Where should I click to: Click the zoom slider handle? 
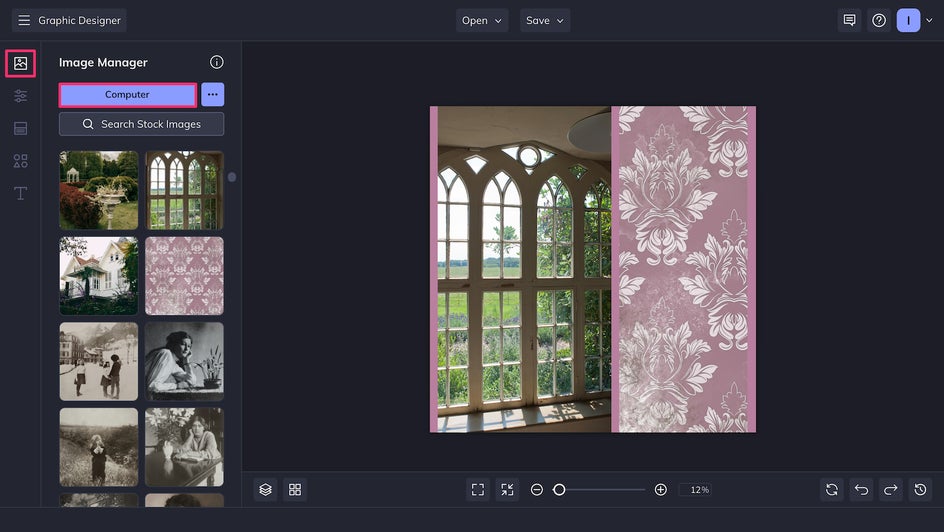(x=559, y=489)
